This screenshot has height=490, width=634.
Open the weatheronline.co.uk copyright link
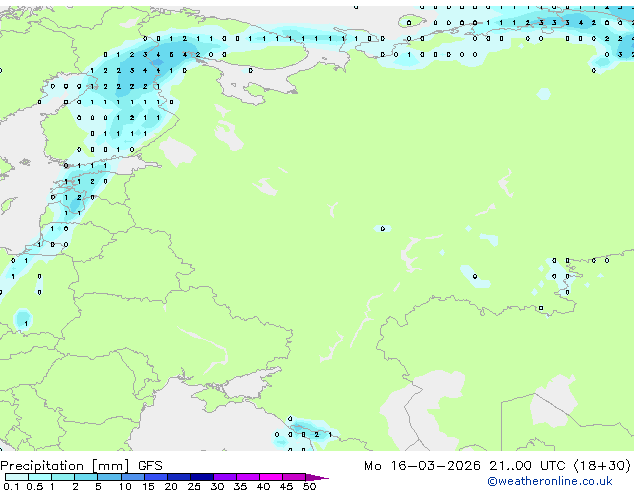[550, 481]
